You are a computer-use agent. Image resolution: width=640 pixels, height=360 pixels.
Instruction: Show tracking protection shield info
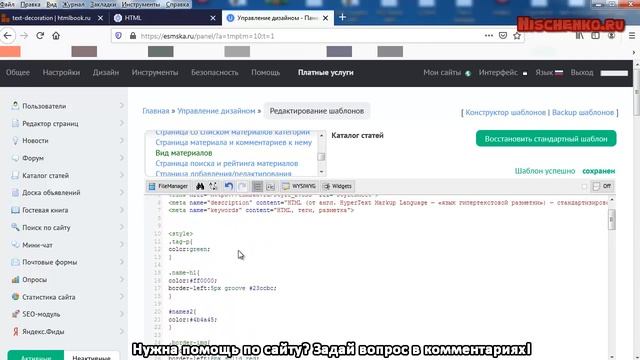118,36
